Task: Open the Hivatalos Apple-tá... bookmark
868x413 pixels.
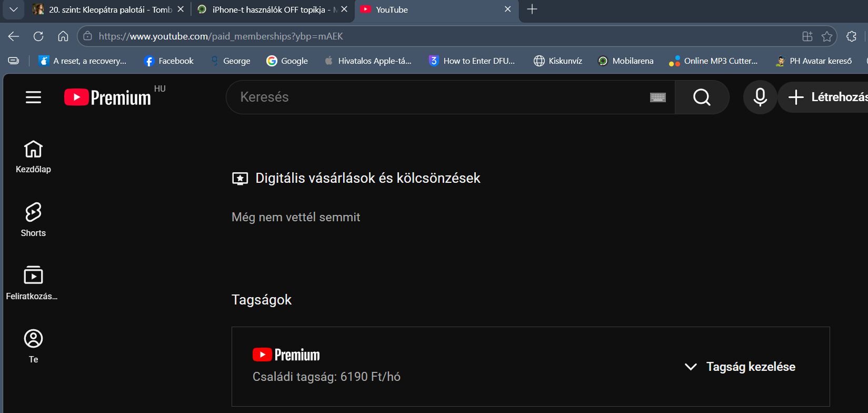Action: [x=368, y=61]
